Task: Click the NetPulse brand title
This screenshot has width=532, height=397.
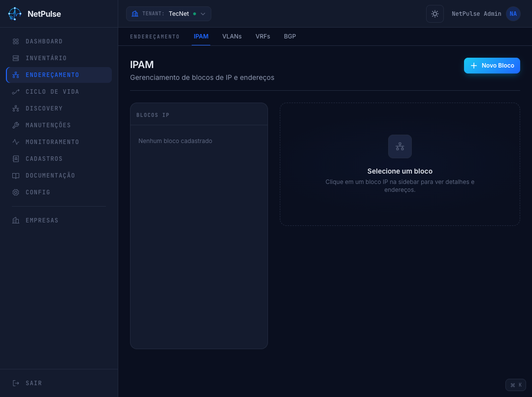Action: pos(44,14)
